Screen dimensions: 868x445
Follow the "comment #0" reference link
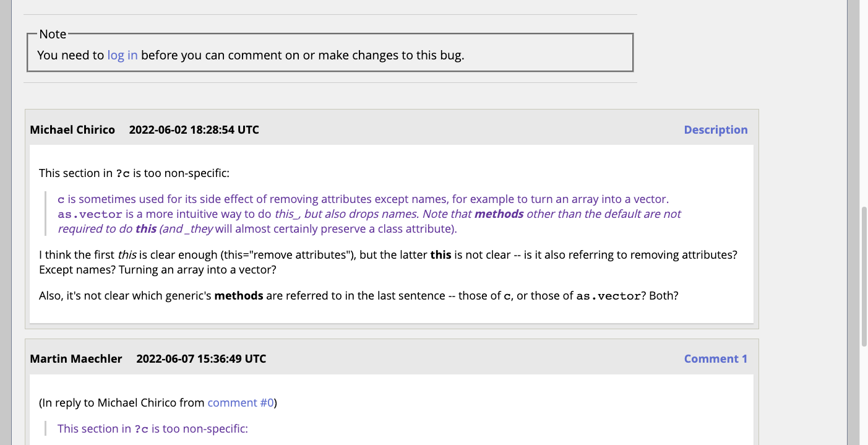(241, 403)
